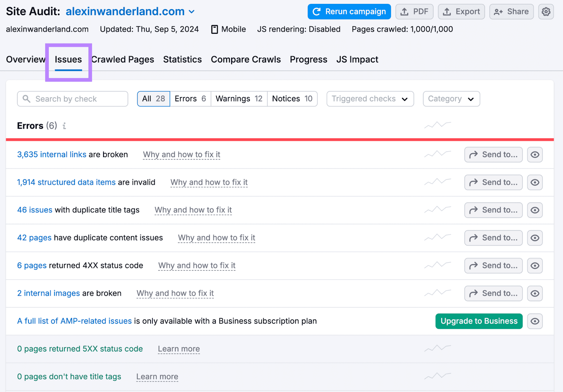Image resolution: width=563 pixels, height=392 pixels.
Task: Hide the broken internal links issue
Action: point(534,154)
